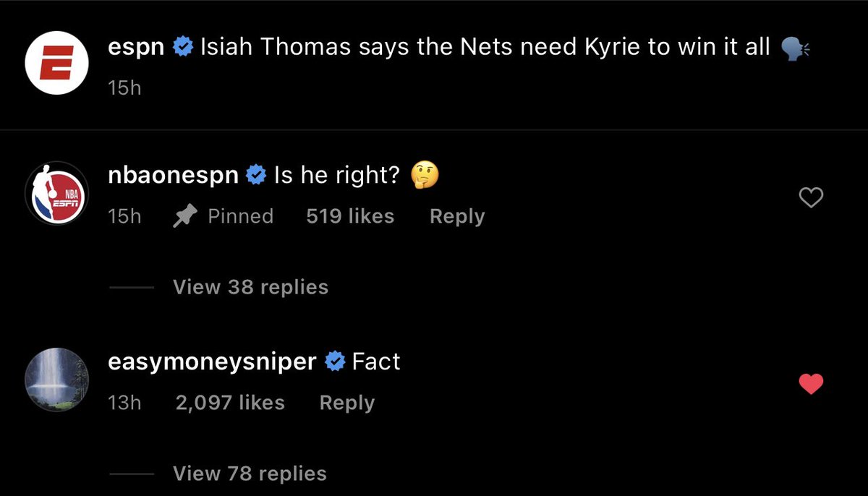View the 519 likes on the pinned comment
868x496 pixels.
point(350,215)
